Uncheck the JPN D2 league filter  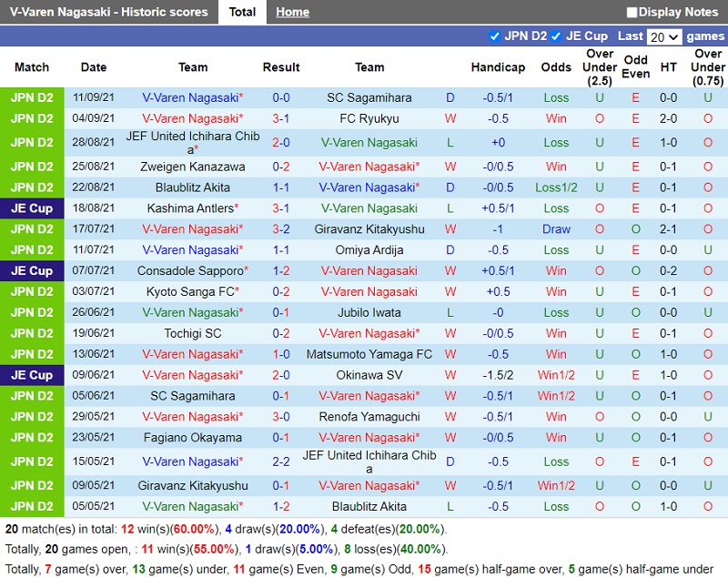(495, 36)
